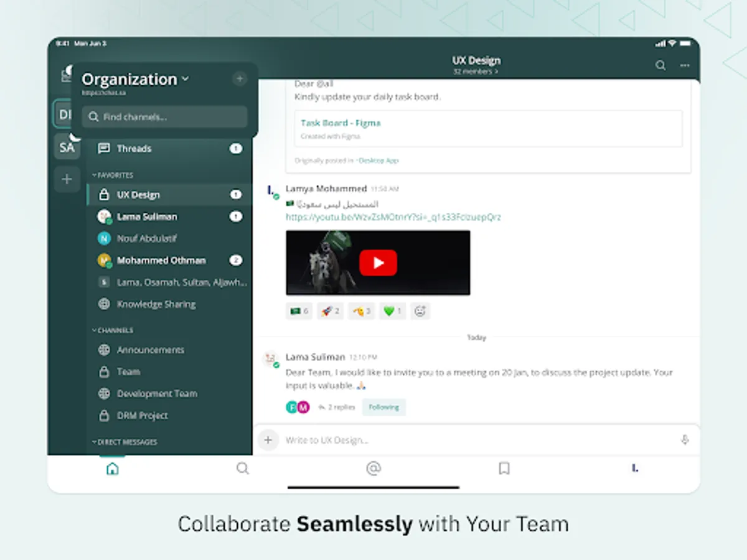The height and width of the screenshot is (560, 747).
Task: Open the Threads panel
Action: click(x=134, y=148)
